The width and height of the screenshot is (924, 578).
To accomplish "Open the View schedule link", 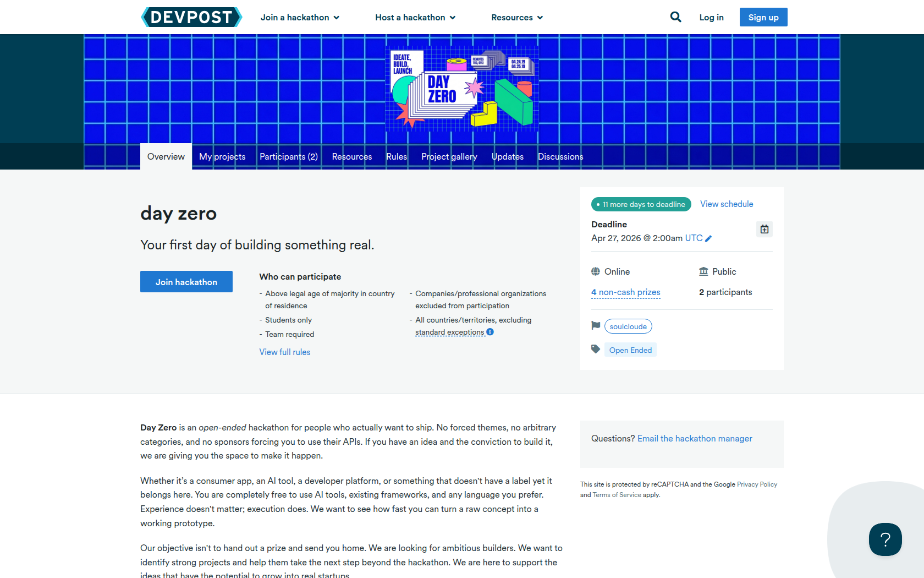I will click(x=727, y=204).
